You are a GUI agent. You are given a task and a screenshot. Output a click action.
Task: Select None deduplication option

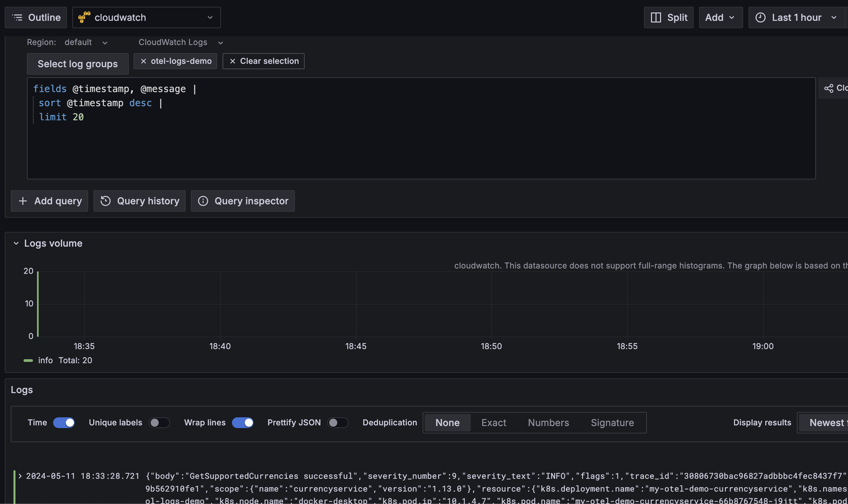447,423
